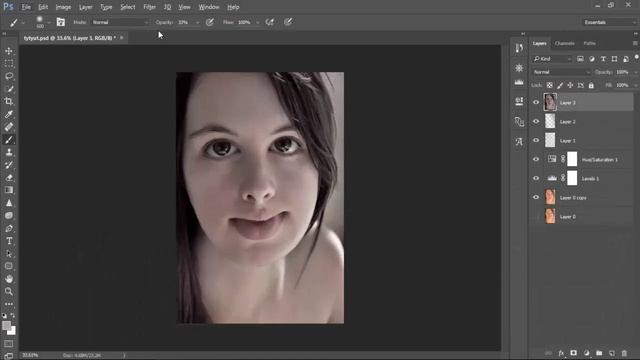Viewport: 640px width, 360px height.
Task: Select the Lasso tool
Action: (x=9, y=76)
